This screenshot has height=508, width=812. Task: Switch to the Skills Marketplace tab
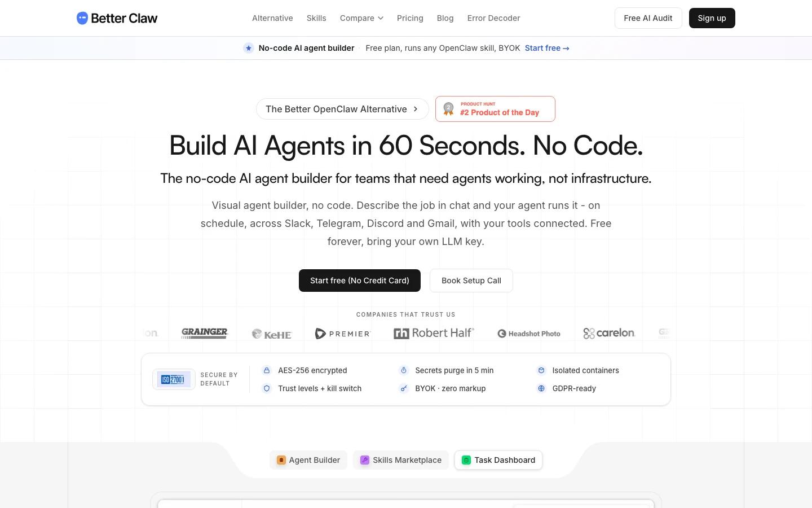tap(401, 460)
